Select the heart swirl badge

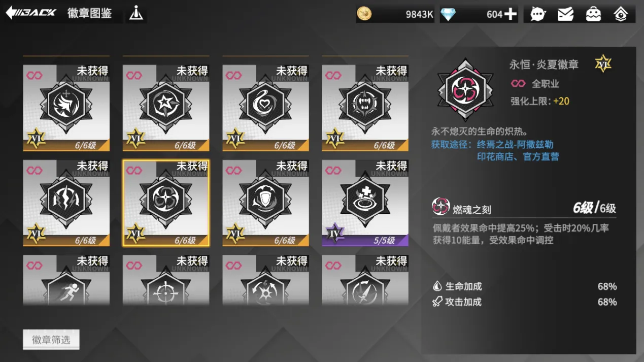pyautogui.click(x=265, y=108)
